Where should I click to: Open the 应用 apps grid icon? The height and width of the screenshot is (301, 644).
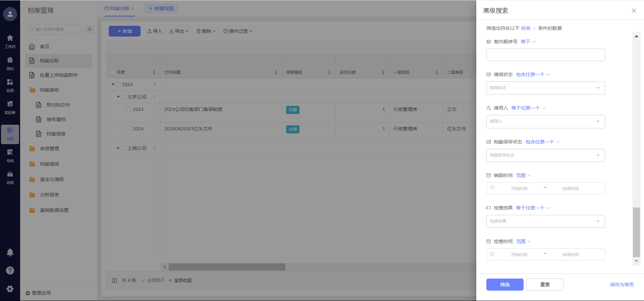pyautogui.click(x=10, y=85)
